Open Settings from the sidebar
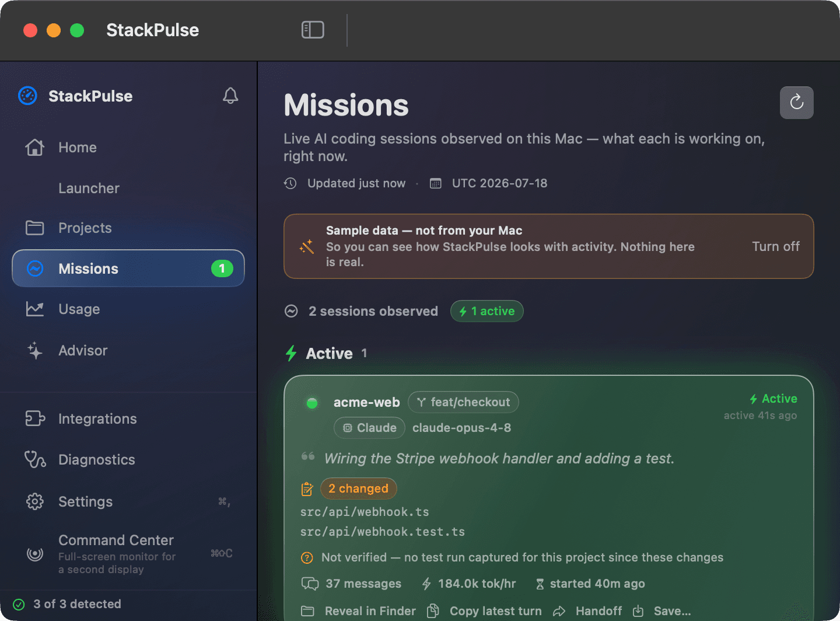 [x=128, y=501]
